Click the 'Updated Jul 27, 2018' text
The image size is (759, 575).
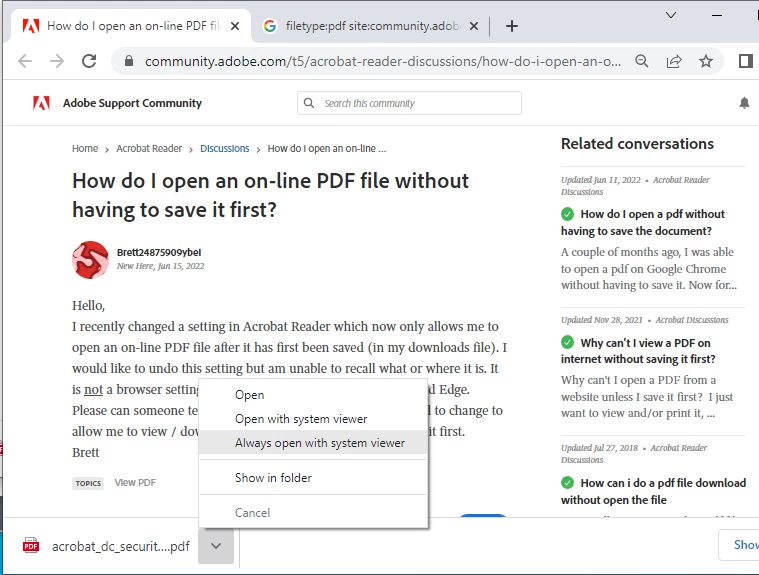(599, 448)
